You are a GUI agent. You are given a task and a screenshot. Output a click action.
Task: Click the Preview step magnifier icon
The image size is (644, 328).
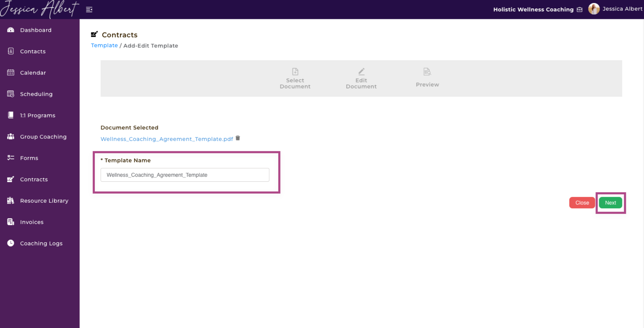[x=427, y=72]
